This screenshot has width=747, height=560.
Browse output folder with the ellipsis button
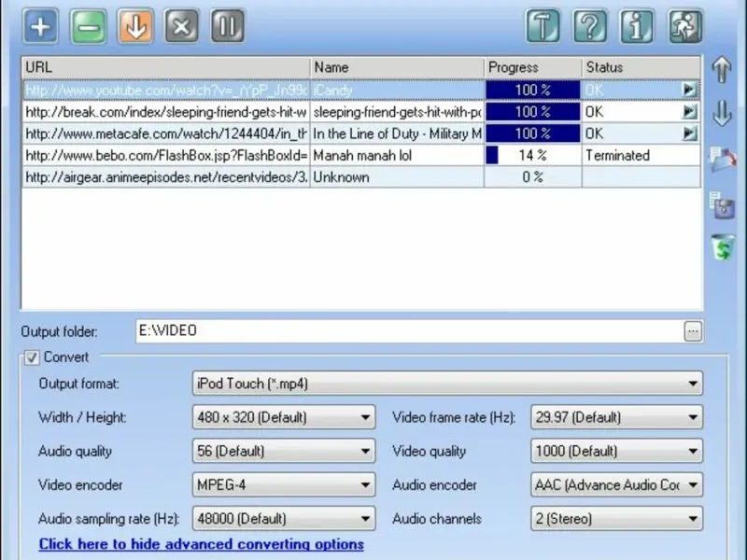[x=693, y=331]
